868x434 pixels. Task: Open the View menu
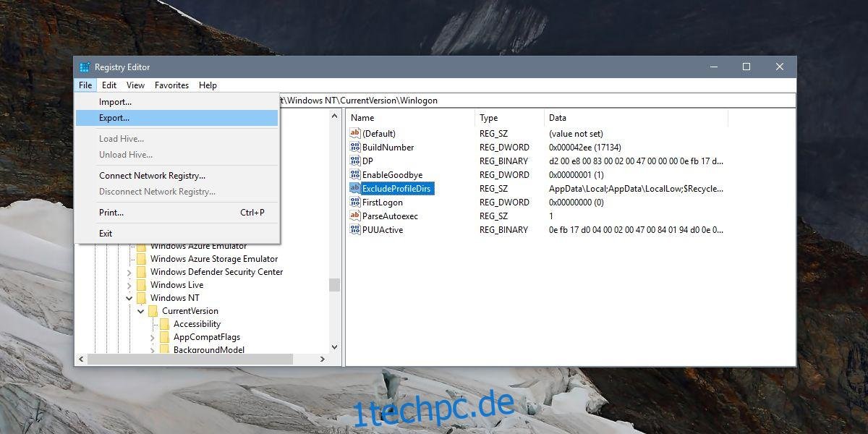(x=135, y=85)
